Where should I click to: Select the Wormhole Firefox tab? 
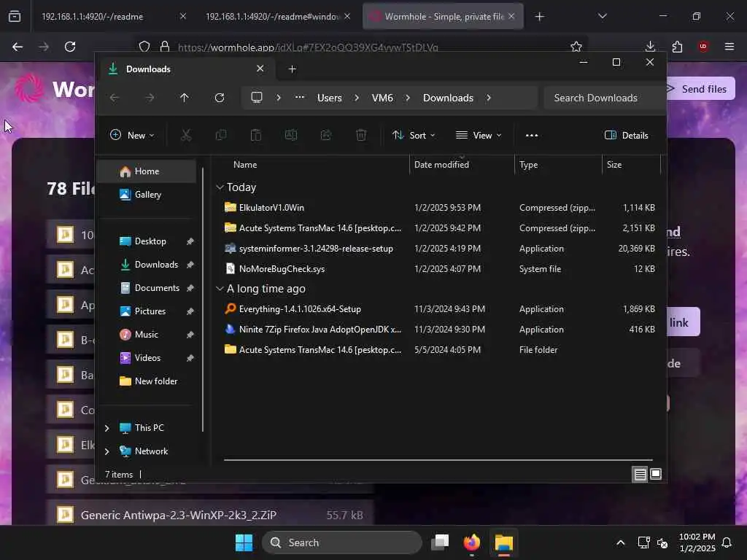pyautogui.click(x=443, y=16)
